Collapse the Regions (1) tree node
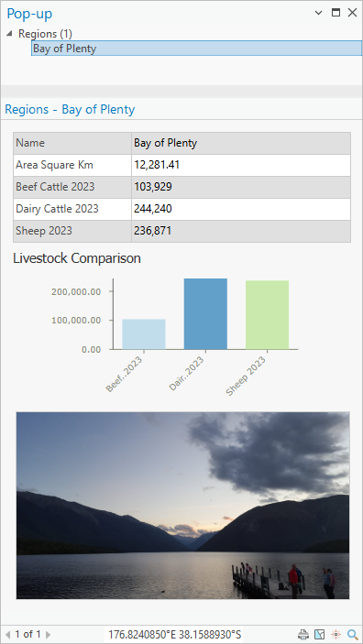The width and height of the screenshot is (363, 644). click(9, 34)
